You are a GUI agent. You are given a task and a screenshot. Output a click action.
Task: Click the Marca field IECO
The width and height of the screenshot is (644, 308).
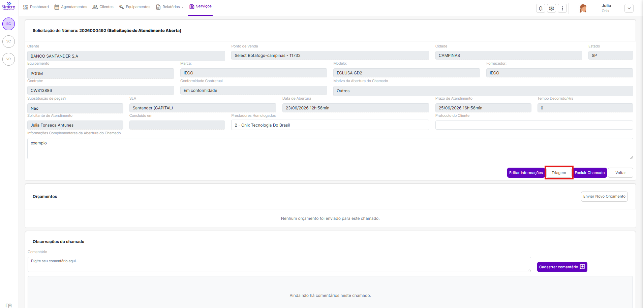tap(254, 73)
